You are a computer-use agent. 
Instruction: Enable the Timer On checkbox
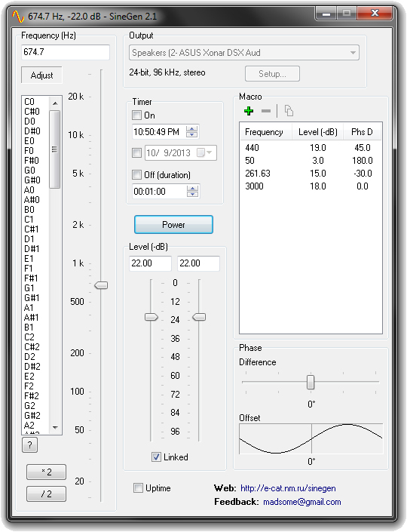pos(137,115)
